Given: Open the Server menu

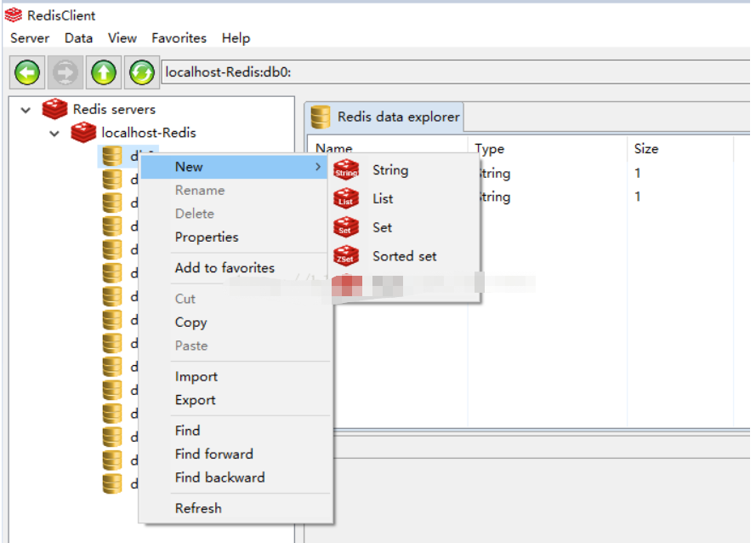Looking at the screenshot, I should 30,38.
